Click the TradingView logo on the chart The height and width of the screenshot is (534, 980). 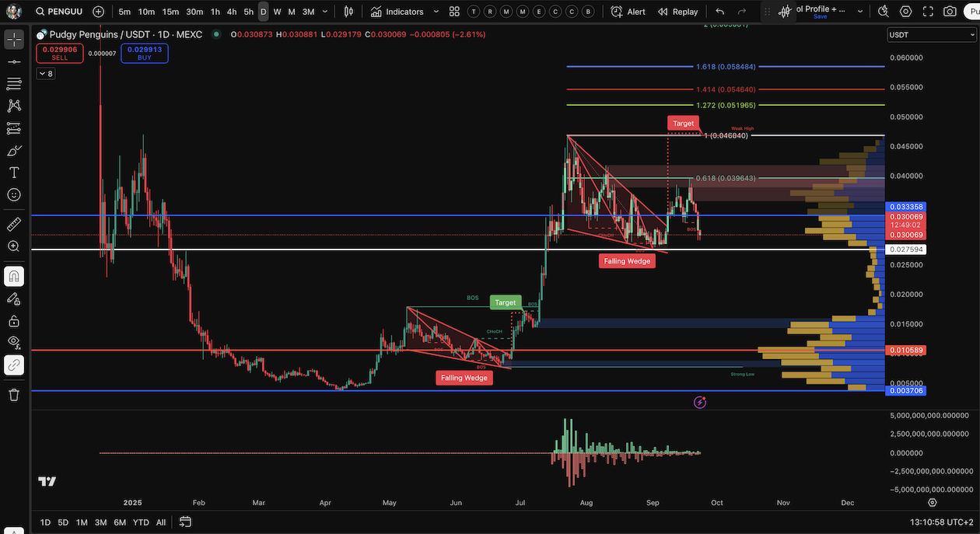click(x=47, y=481)
